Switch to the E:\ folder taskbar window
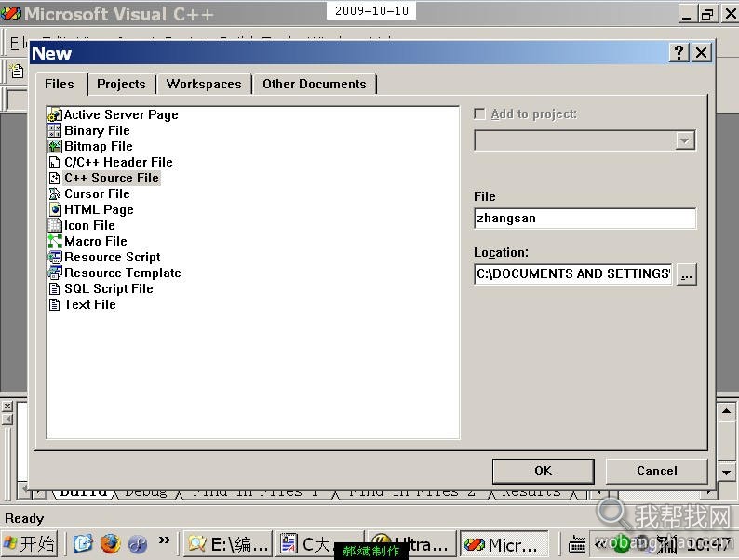Screen dimensions: 739x560 coord(228,545)
